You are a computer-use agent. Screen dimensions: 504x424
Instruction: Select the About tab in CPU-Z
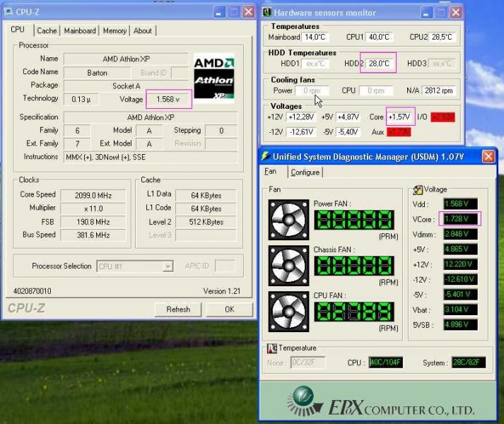click(x=142, y=31)
